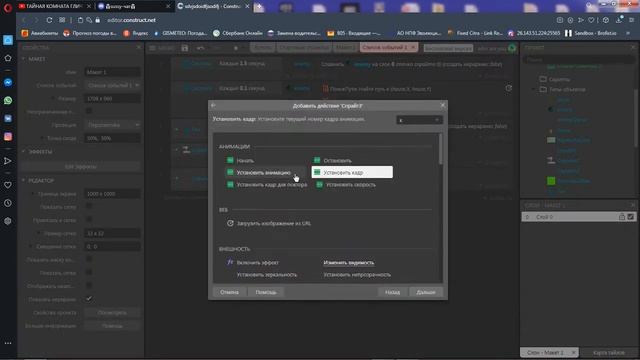The image size is (640, 360).
Task: Open history clock icon in sidebar
Action: click(x=8, y=203)
